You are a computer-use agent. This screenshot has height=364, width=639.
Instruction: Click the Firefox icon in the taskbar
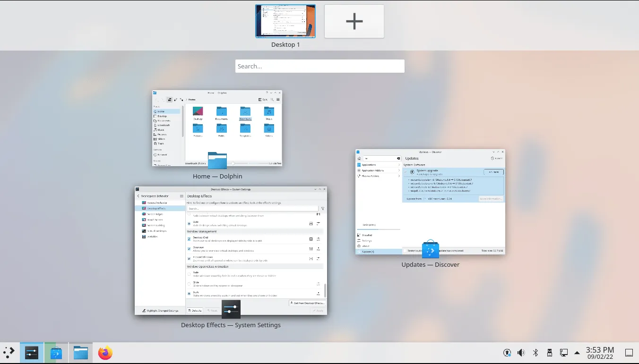[105, 353]
